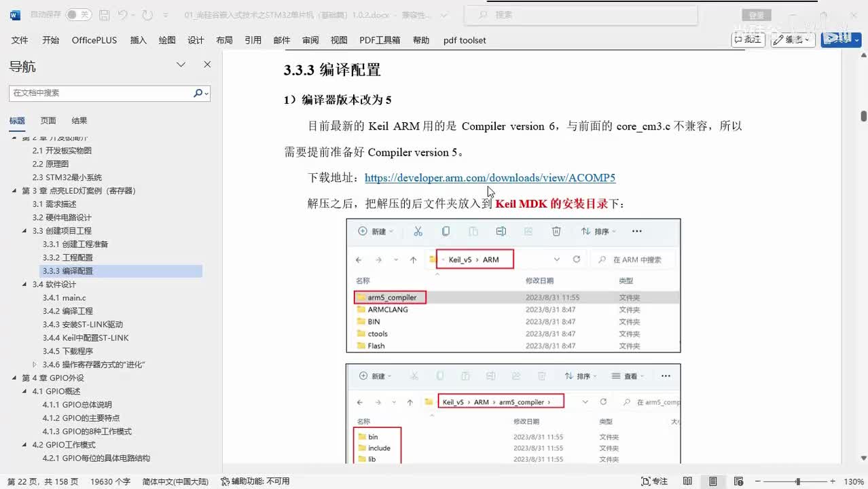
Task: Collapse the 第 4 章 GPIO外设 heading
Action: pos(14,378)
